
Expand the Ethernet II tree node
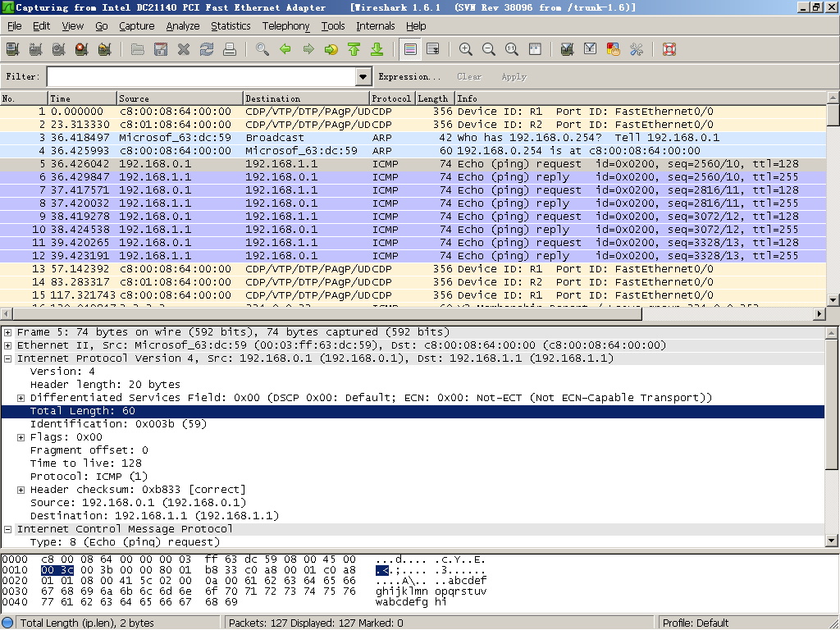8,345
